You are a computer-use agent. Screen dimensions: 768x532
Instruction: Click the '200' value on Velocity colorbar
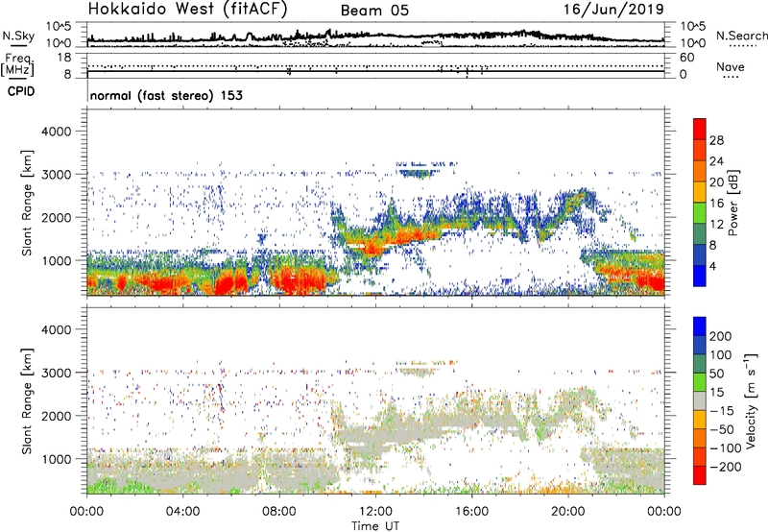pos(721,336)
